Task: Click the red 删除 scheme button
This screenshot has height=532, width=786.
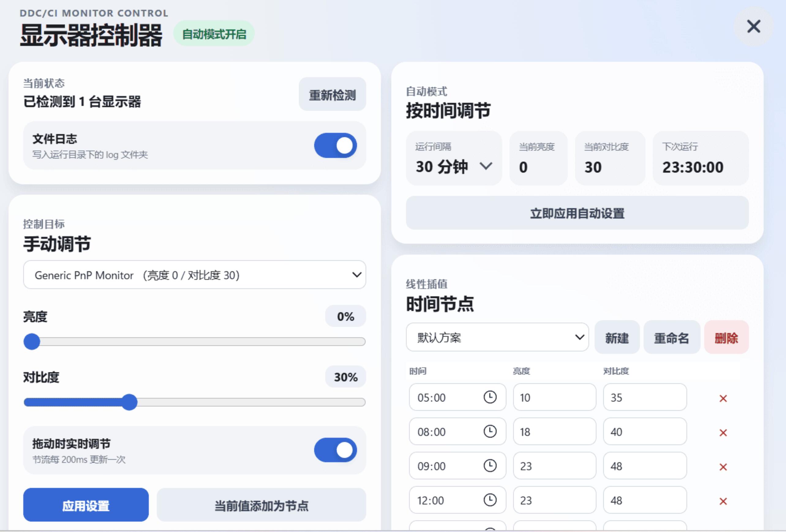Action: [x=726, y=337]
